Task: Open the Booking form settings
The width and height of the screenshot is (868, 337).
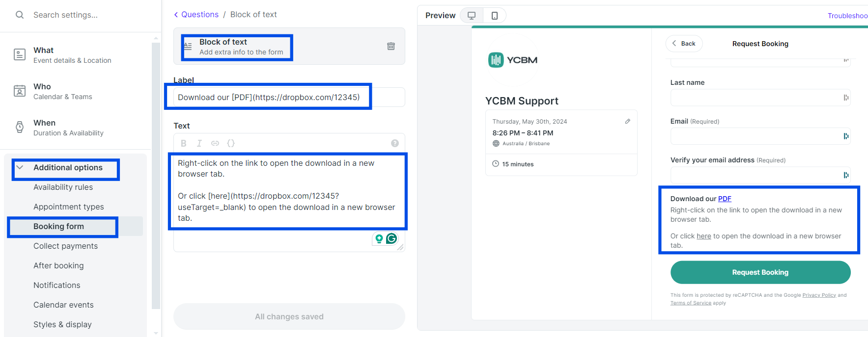Action: 58,226
